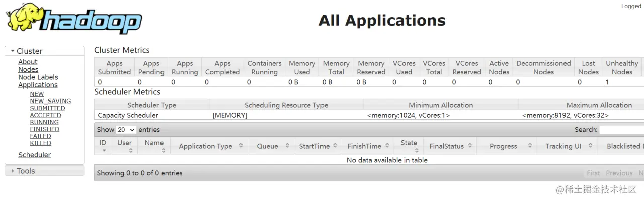Go to the Nodes page
The height and width of the screenshot is (202, 644).
click(x=28, y=69)
